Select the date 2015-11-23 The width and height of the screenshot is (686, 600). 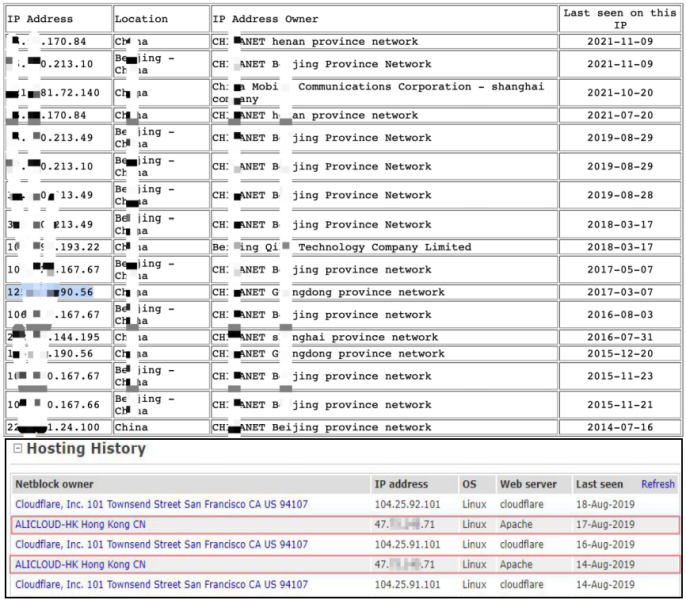[x=620, y=376]
